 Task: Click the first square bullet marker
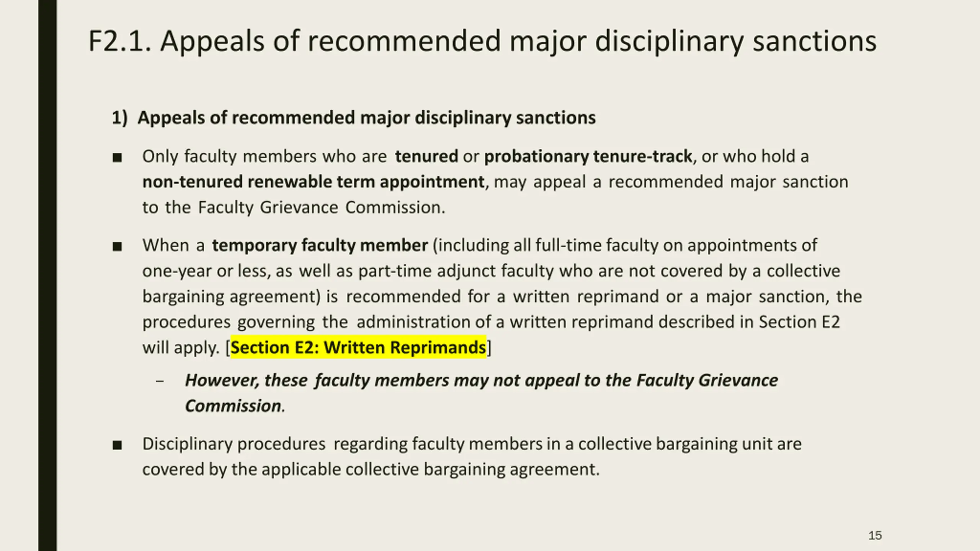(117, 157)
